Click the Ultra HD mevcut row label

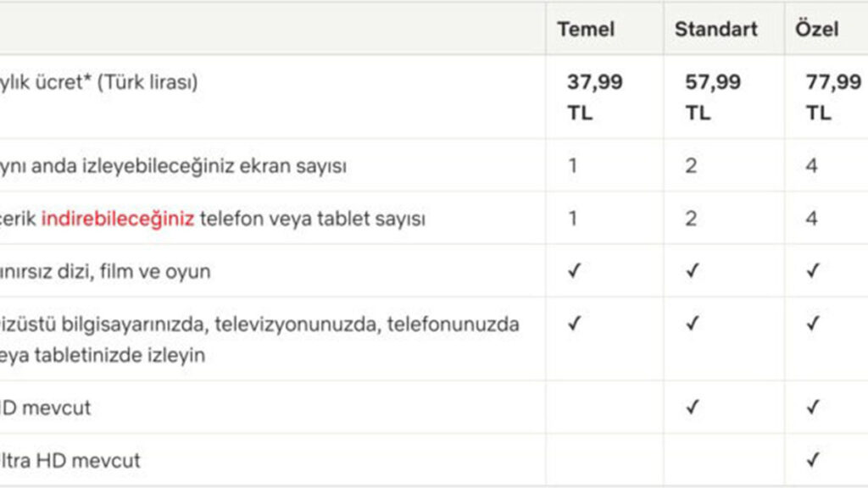(70, 460)
